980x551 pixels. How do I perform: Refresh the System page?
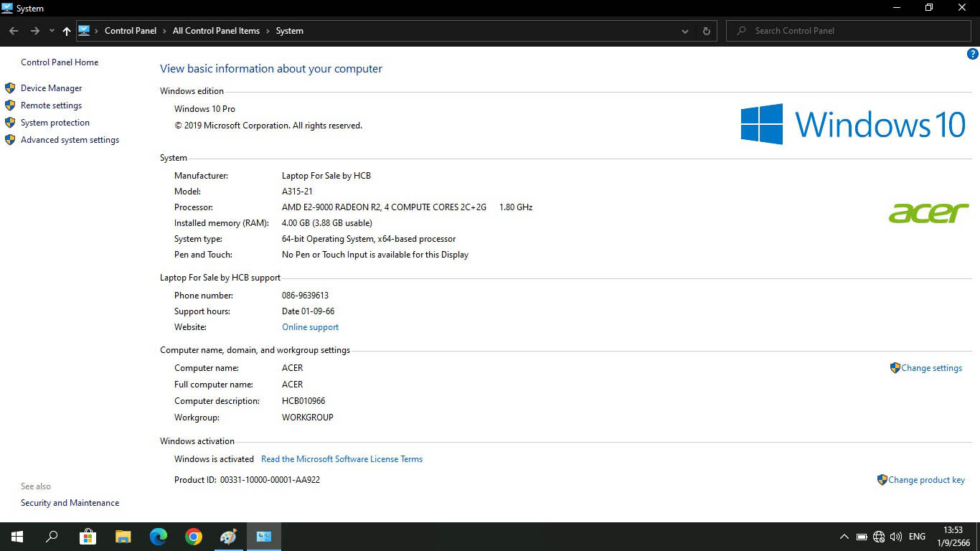(707, 31)
